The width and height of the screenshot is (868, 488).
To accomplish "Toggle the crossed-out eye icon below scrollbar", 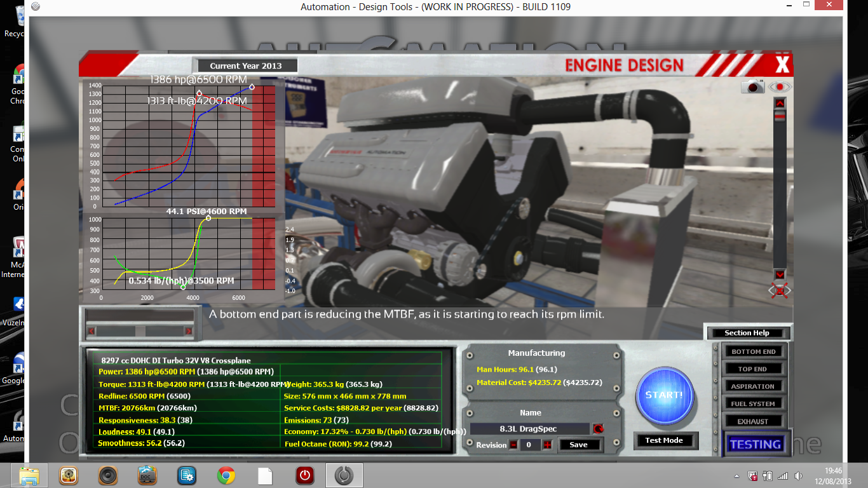I will click(x=780, y=291).
